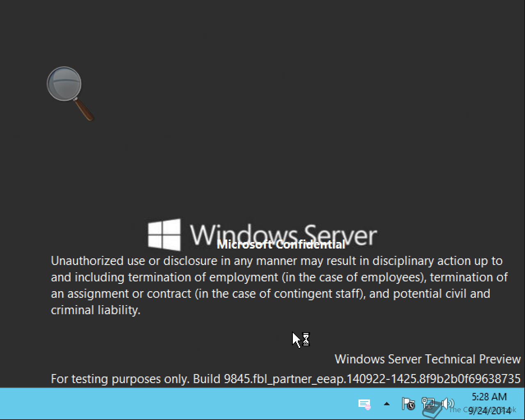Click the Windows Server Technical Preview text
The image size is (525, 420).
point(428,359)
